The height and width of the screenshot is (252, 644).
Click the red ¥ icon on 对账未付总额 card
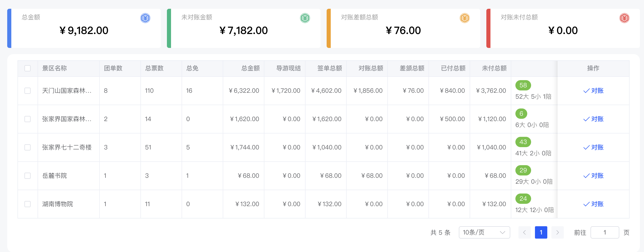tap(624, 18)
